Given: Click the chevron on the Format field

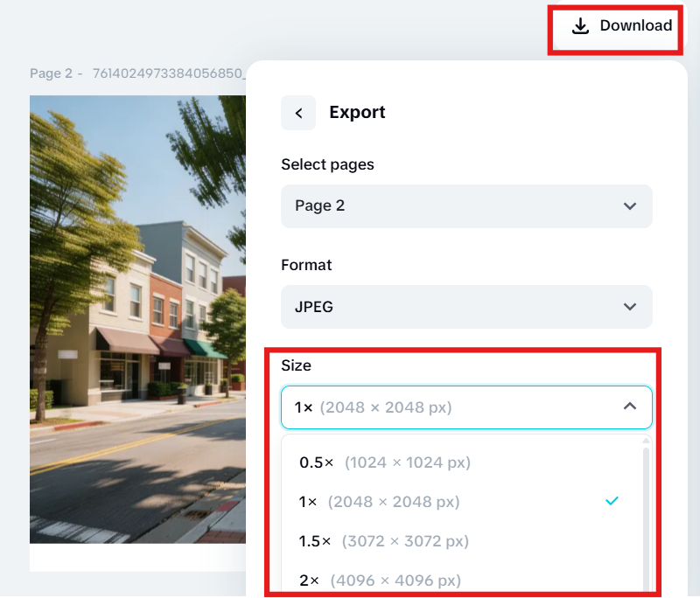Looking at the screenshot, I should [x=628, y=307].
